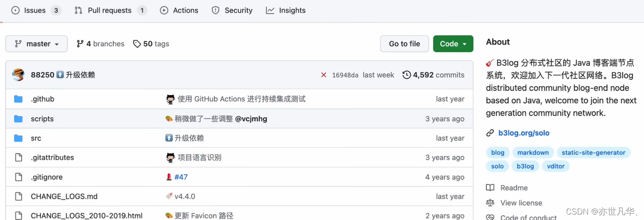Screen dimensions: 644x220
Task: Select the blog topic tag
Action: (x=498, y=152)
